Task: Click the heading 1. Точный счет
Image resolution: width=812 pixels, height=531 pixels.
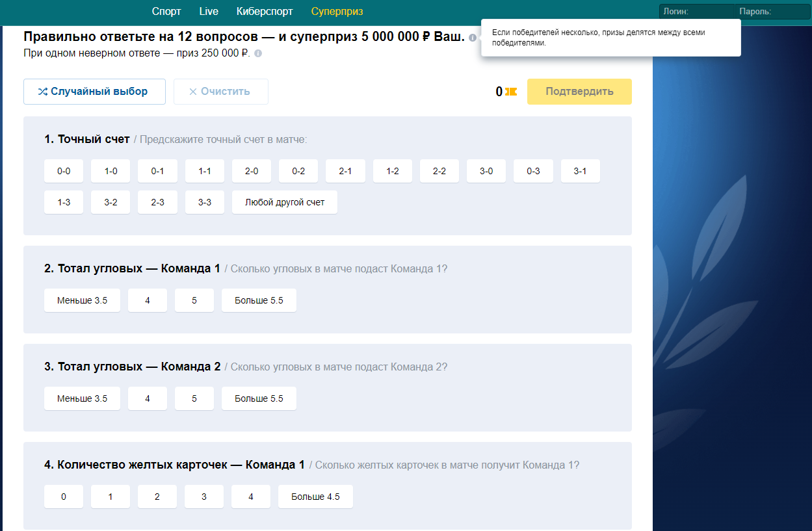Action: click(87, 139)
